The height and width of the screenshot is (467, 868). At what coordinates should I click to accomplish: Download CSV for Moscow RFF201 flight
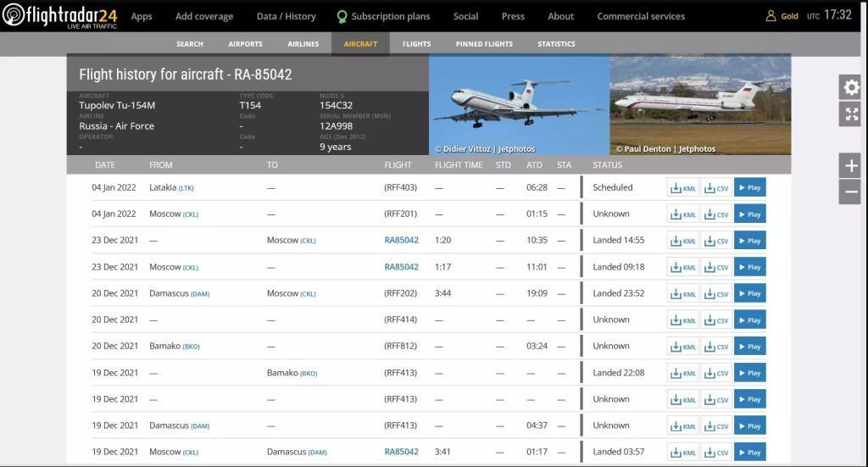coord(716,214)
